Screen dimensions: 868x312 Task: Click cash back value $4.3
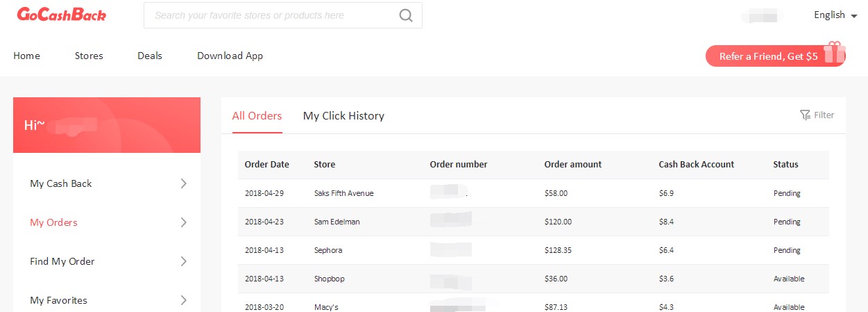coord(666,307)
